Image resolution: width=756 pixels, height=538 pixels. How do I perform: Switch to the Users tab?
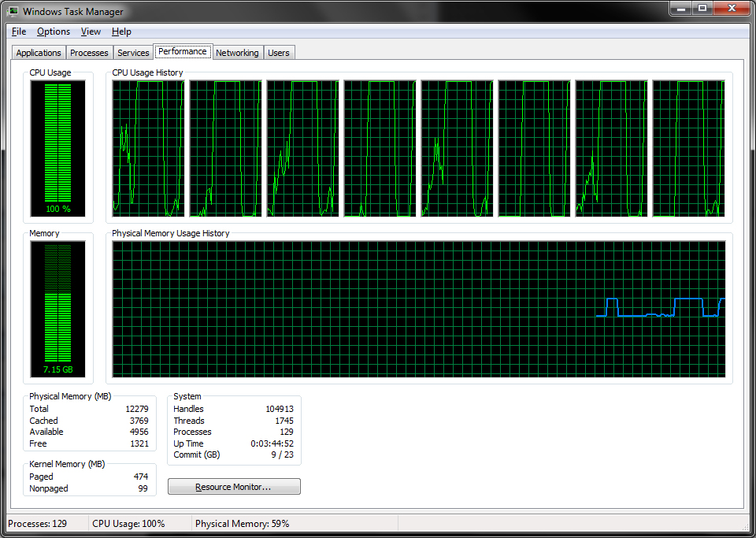[x=279, y=53]
